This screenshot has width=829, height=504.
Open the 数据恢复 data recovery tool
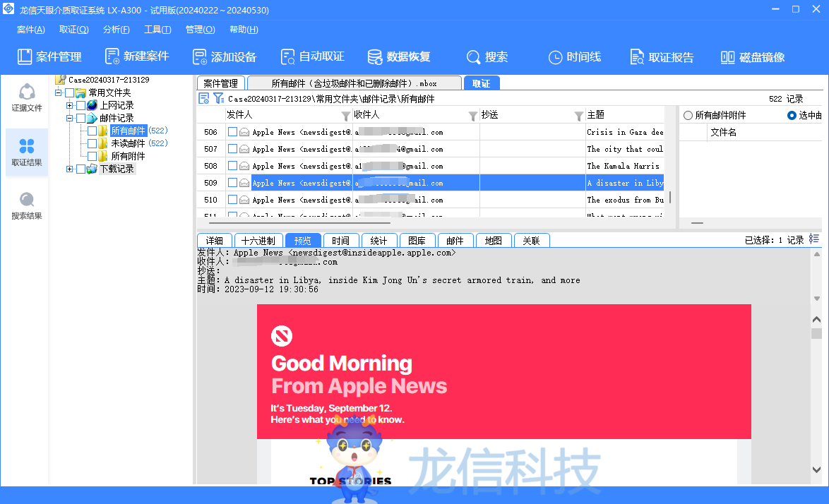[x=399, y=57]
